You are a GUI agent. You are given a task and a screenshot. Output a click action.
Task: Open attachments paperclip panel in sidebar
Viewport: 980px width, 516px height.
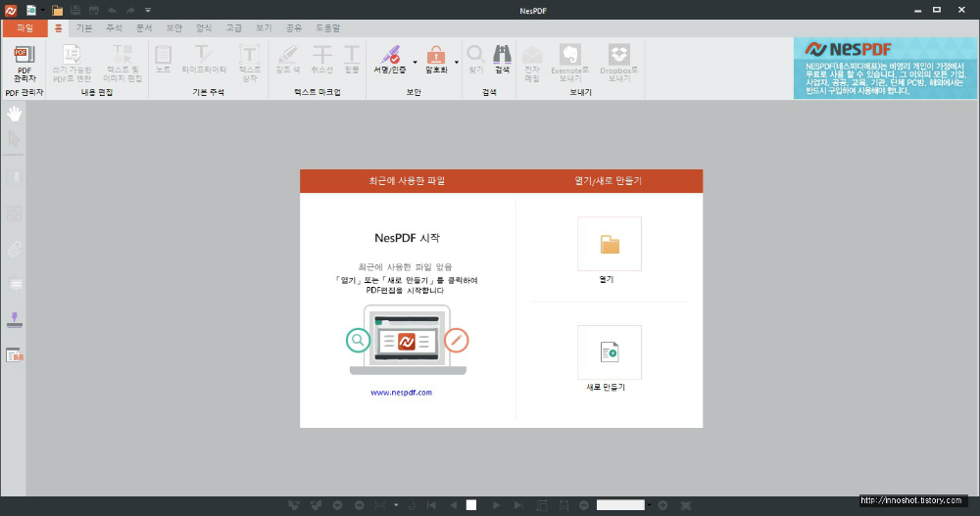pos(14,249)
